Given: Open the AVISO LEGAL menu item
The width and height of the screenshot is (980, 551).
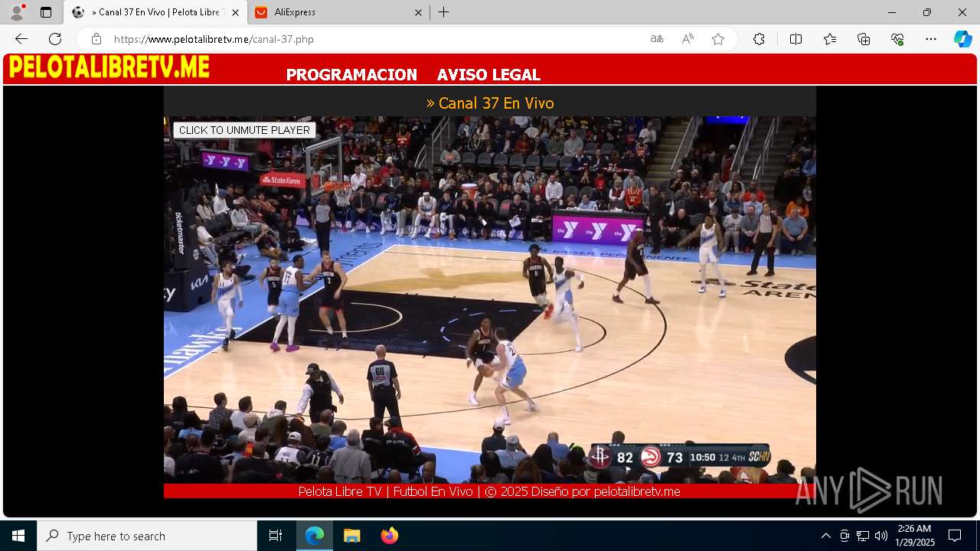Looking at the screenshot, I should click(488, 75).
